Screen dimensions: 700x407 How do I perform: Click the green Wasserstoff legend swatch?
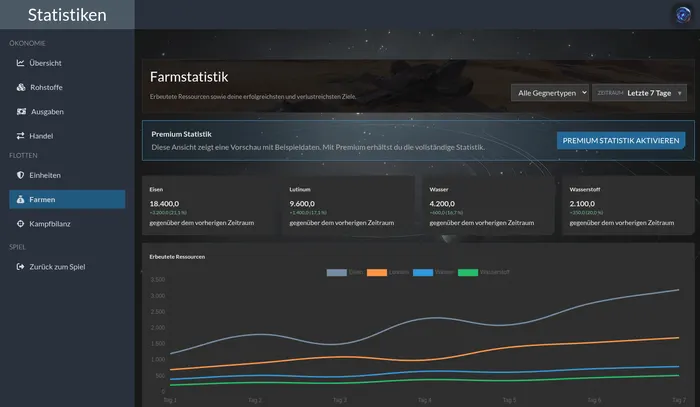[x=468, y=272]
